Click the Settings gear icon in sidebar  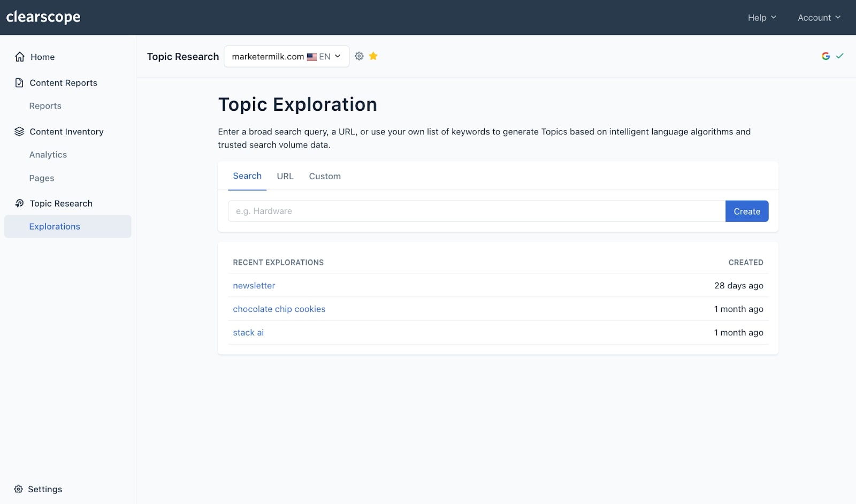pos(18,489)
